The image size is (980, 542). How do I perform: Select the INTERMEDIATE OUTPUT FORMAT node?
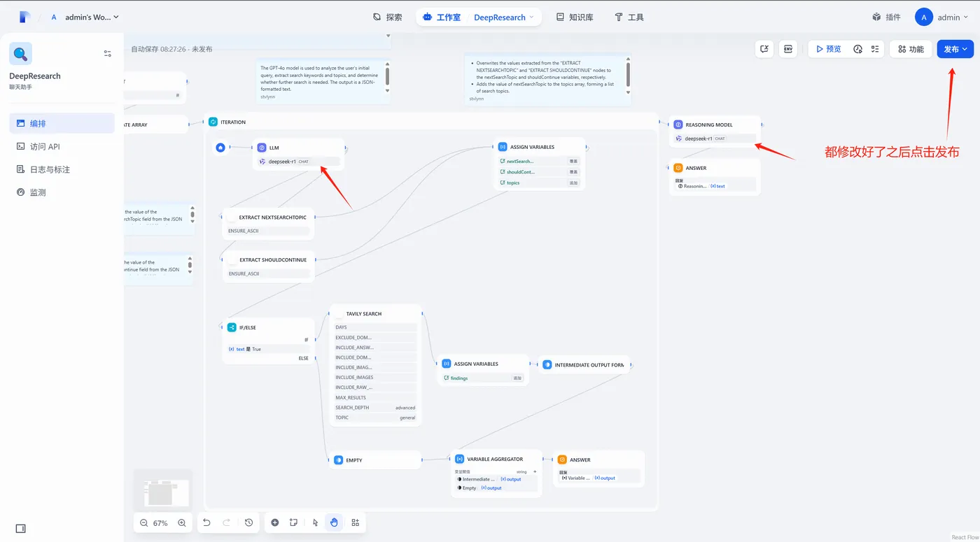[x=584, y=364]
